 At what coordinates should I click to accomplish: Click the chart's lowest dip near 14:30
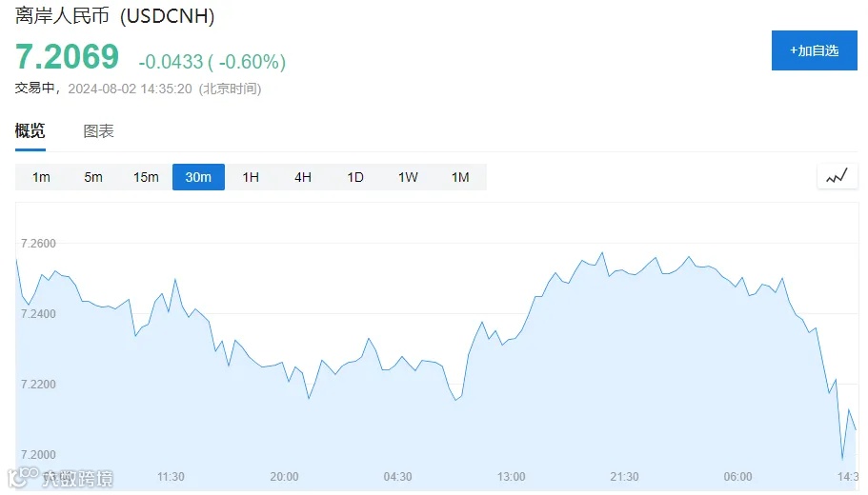click(x=842, y=459)
